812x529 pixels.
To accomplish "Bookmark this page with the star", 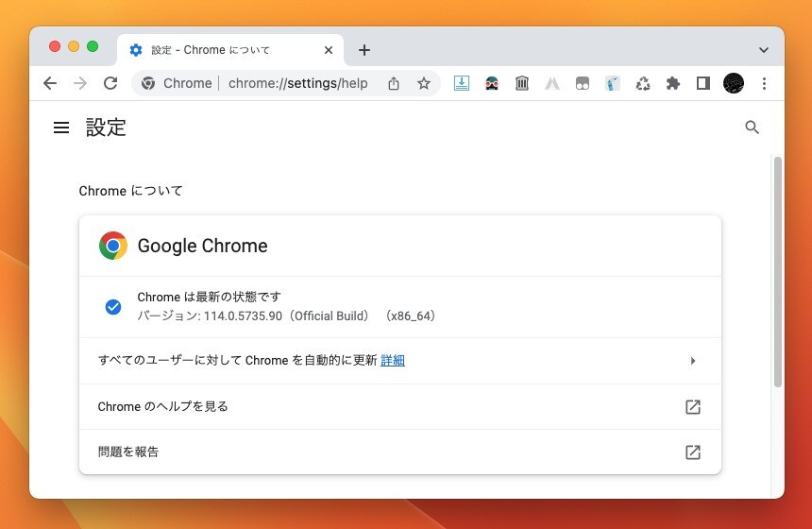I will pyautogui.click(x=424, y=83).
